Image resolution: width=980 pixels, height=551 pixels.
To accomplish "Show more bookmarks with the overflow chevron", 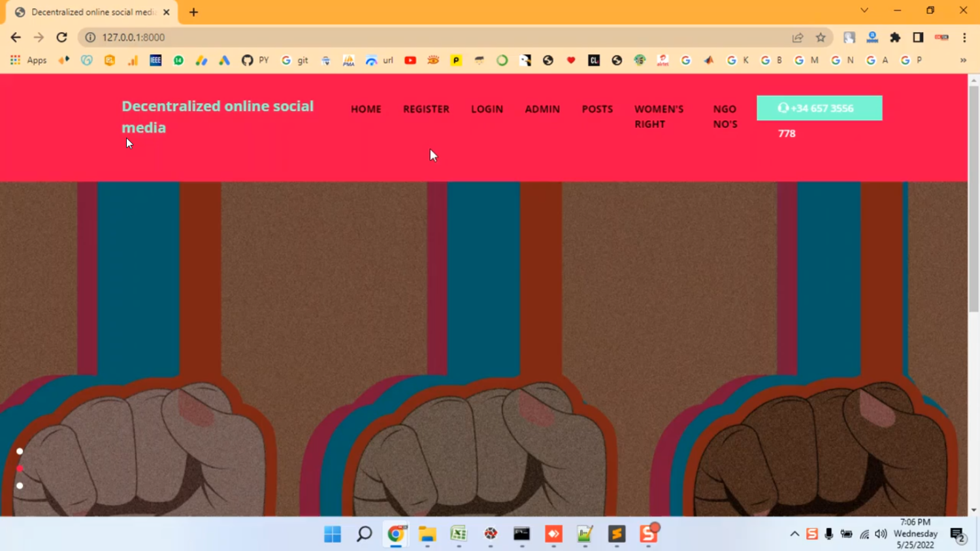I will pyautogui.click(x=963, y=60).
